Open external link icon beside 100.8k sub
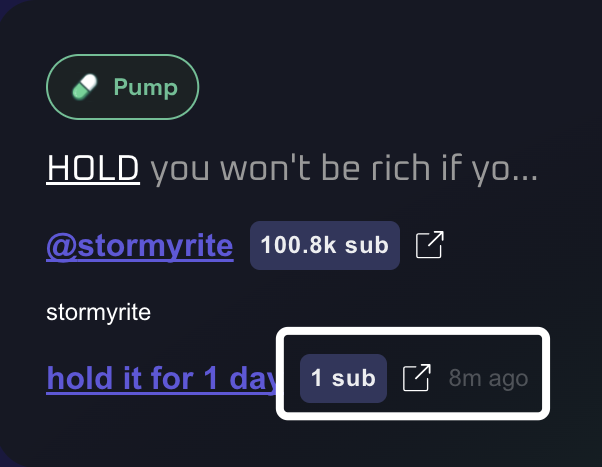The height and width of the screenshot is (467, 602). (428, 245)
